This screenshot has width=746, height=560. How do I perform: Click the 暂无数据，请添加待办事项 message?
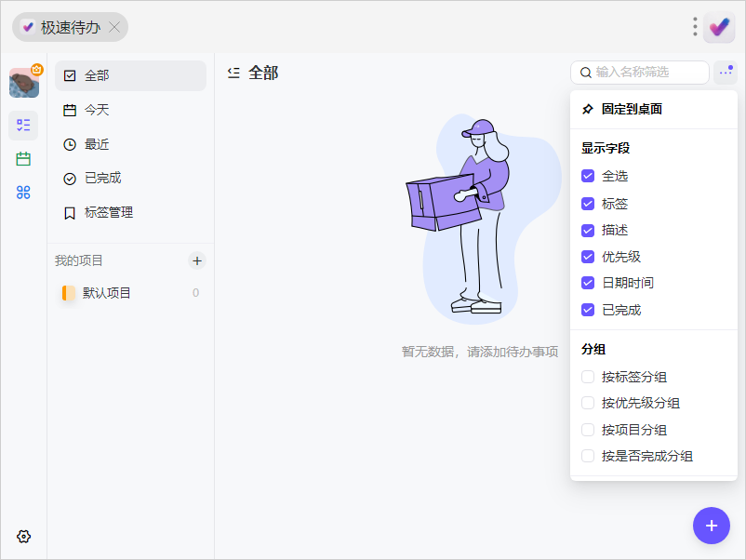(480, 352)
